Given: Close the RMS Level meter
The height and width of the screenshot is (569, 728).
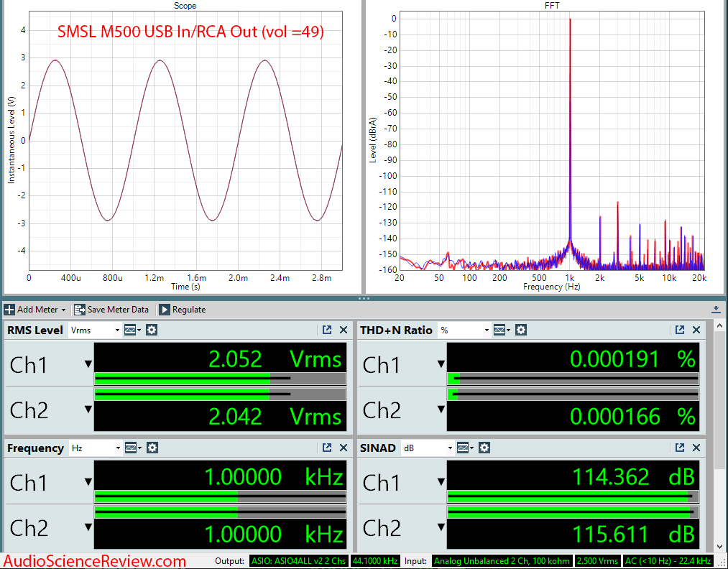Looking at the screenshot, I should coord(344,330).
